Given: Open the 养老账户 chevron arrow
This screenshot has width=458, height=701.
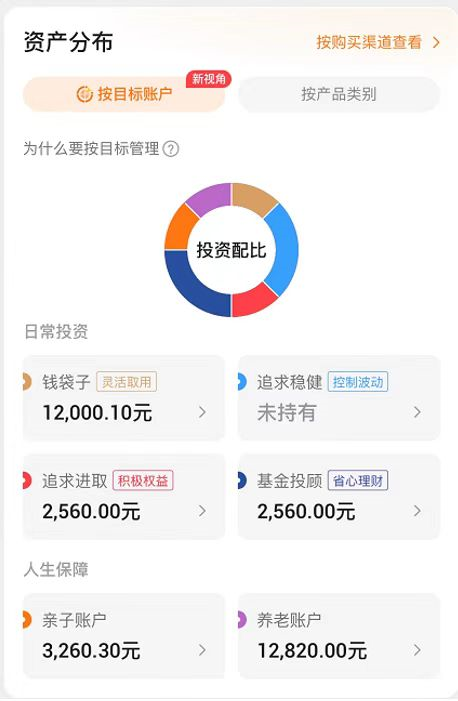Looking at the screenshot, I should [417, 650].
